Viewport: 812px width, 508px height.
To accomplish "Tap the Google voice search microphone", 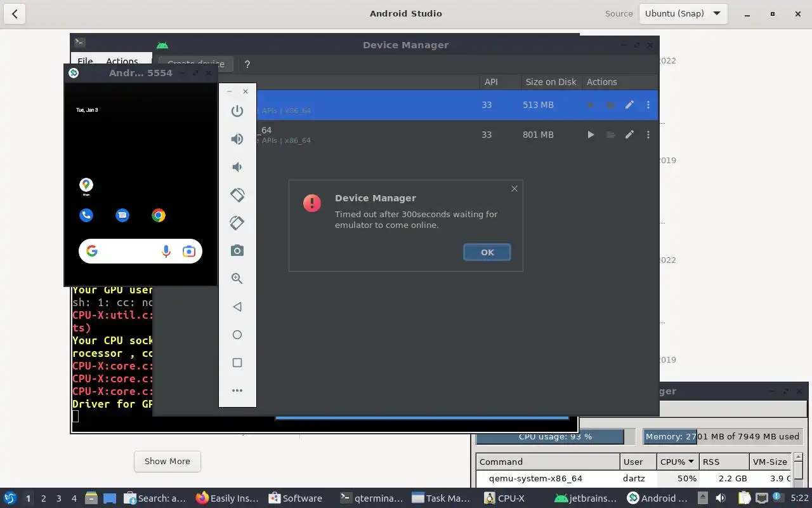I will pyautogui.click(x=166, y=251).
